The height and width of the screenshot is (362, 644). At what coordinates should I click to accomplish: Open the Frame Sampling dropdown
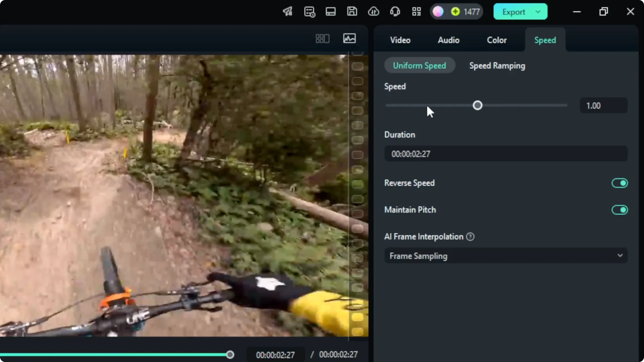(505, 255)
